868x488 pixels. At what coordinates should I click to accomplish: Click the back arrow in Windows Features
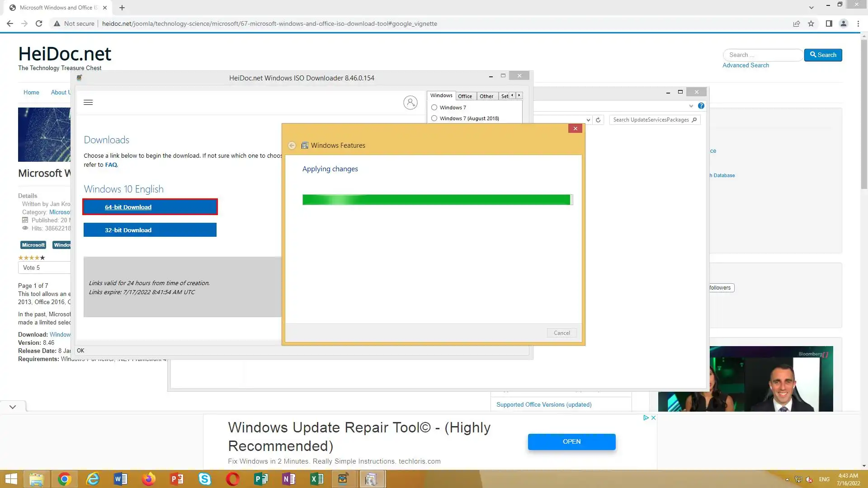point(292,145)
